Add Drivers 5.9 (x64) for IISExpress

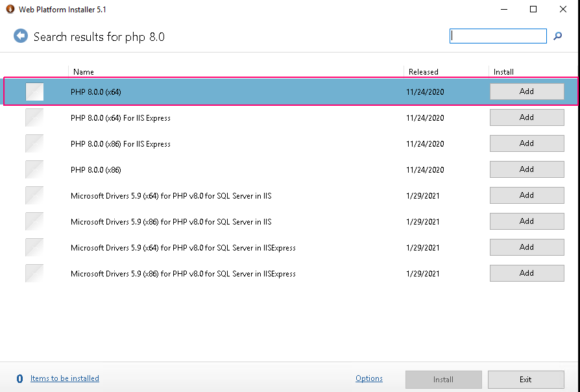click(x=527, y=247)
